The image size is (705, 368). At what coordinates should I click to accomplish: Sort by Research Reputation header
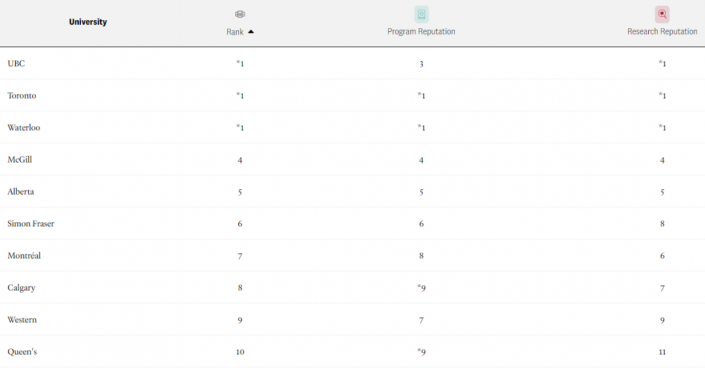[662, 31]
